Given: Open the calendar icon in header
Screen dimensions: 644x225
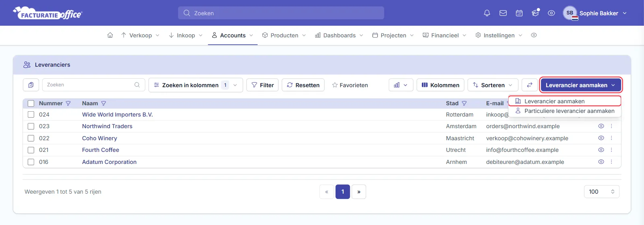Looking at the screenshot, I should pyautogui.click(x=519, y=13).
